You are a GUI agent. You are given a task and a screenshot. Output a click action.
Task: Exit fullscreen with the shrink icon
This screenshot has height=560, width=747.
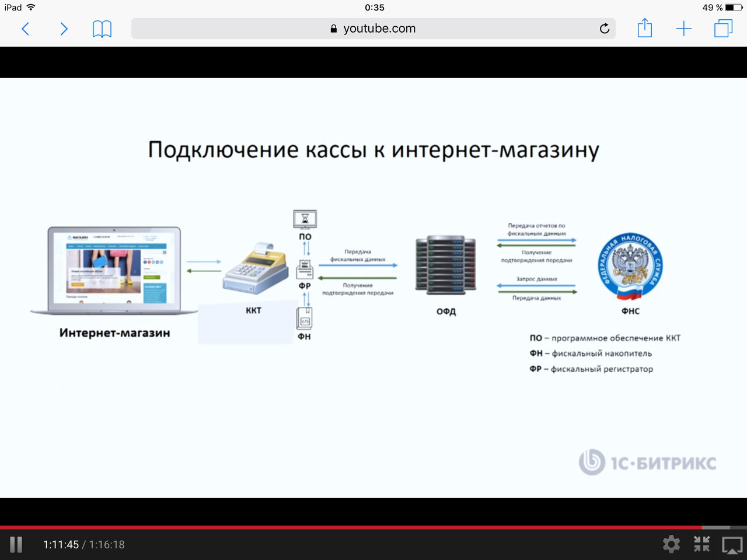coord(701,544)
